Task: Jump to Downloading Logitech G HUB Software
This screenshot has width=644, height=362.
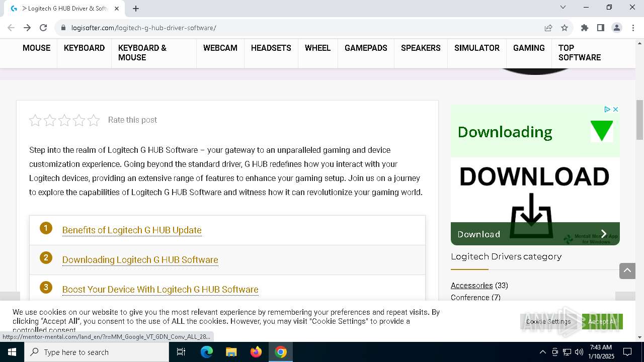Action: pos(140,260)
